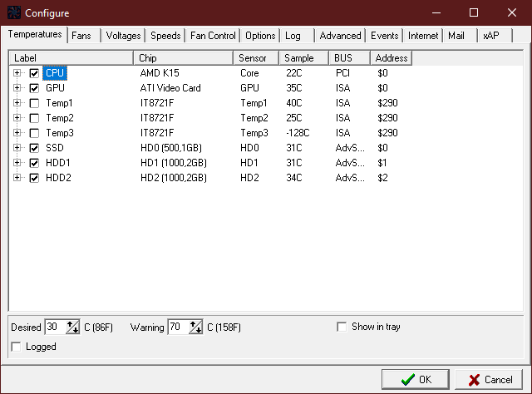Enable the Show in tray checkbox
The height and width of the screenshot is (394, 532).
(342, 327)
